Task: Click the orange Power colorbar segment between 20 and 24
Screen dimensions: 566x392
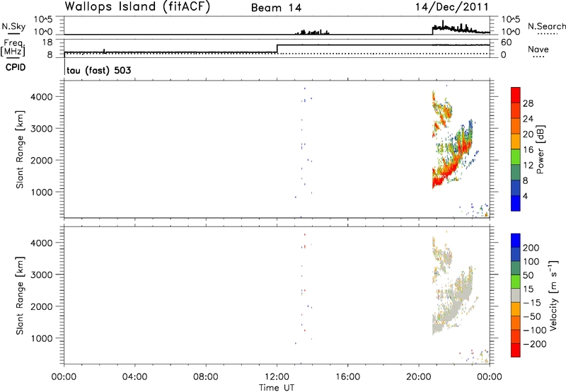Action: (516, 126)
